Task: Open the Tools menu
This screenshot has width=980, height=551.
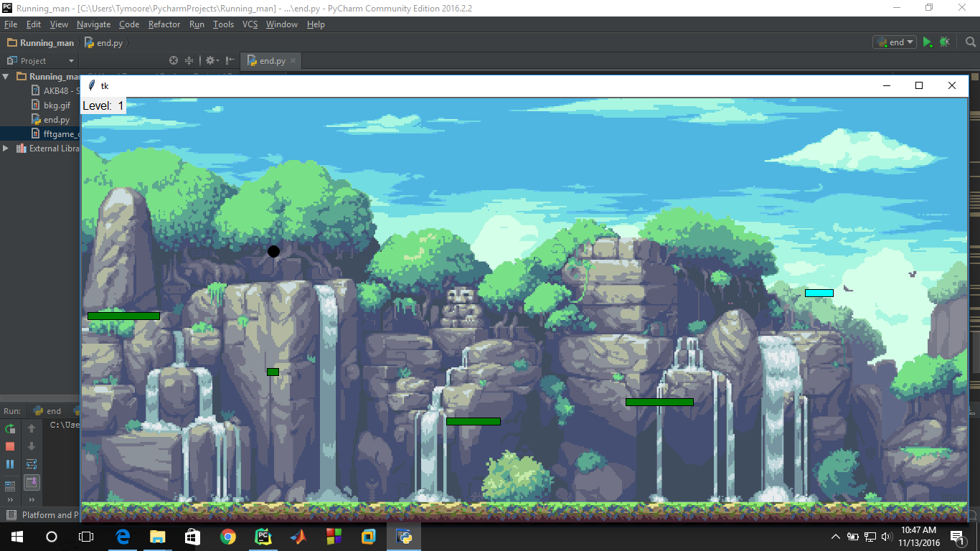Action: tap(223, 24)
